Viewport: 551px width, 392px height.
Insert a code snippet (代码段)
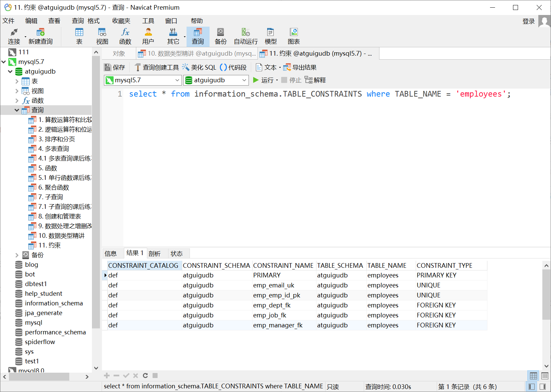(x=233, y=67)
